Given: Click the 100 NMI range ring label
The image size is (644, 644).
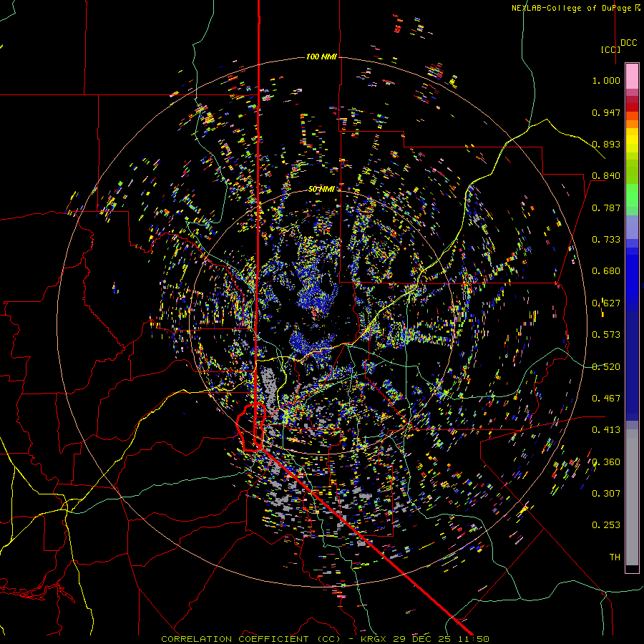Looking at the screenshot, I should point(321,57).
